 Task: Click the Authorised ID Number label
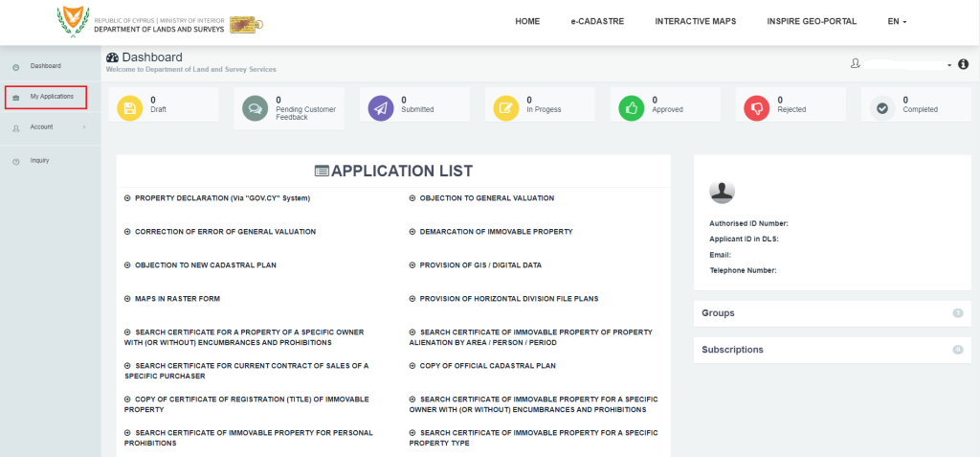click(748, 223)
